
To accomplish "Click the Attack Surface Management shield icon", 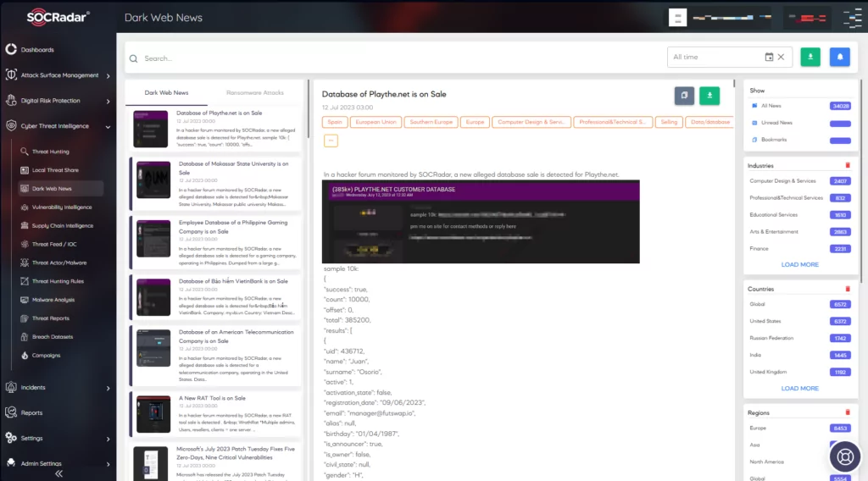I will (x=11, y=75).
